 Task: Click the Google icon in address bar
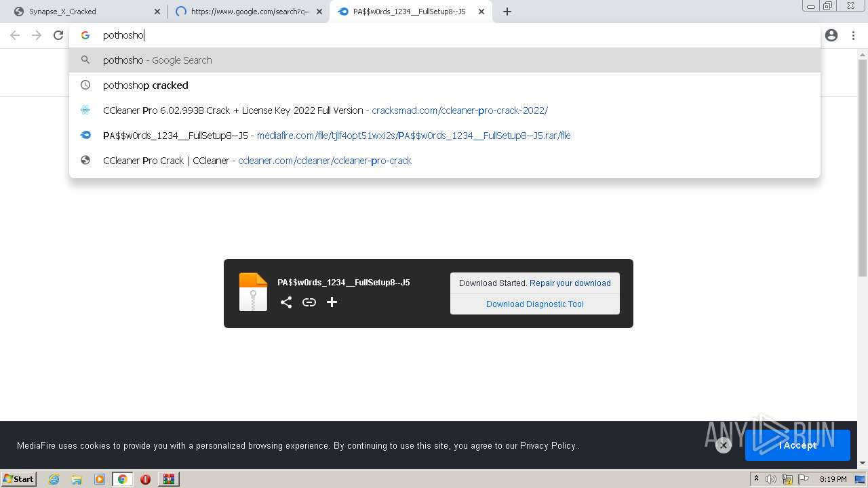(85, 35)
